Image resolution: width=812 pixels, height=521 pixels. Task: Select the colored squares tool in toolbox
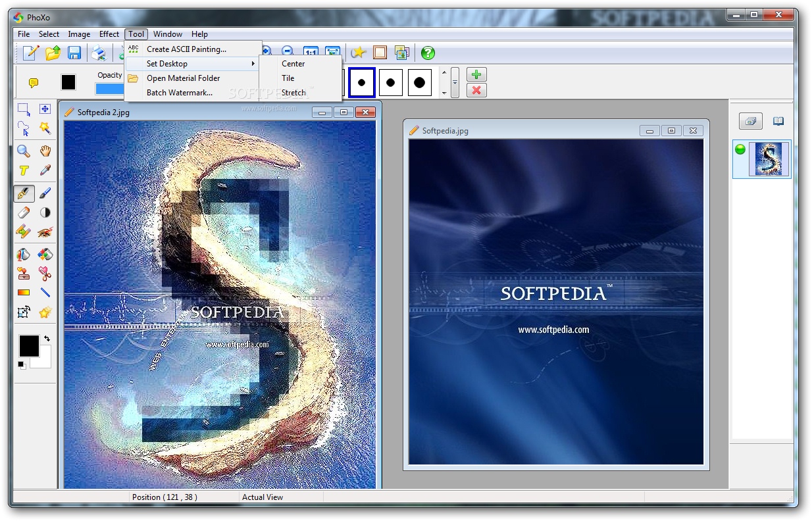(x=45, y=255)
